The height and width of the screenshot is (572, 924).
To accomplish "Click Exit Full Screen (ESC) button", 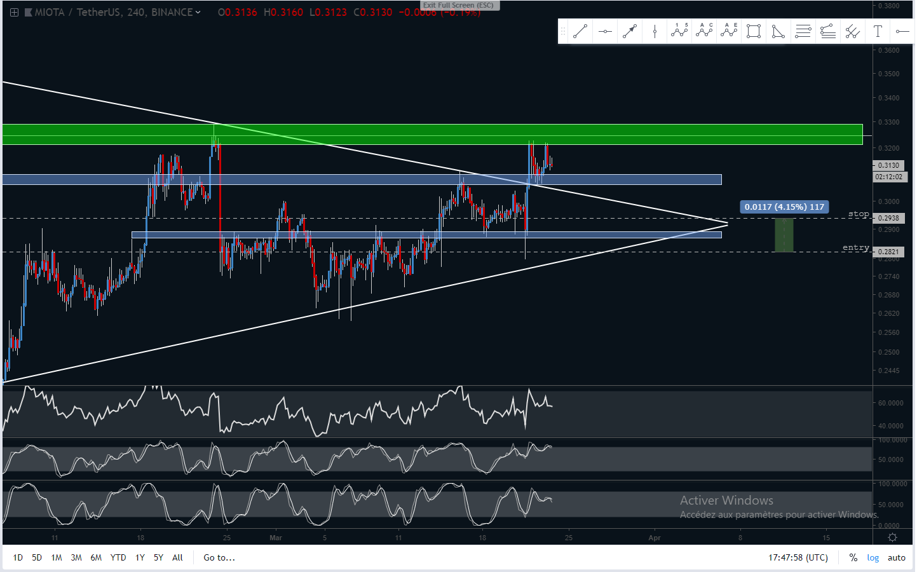I will [458, 5].
